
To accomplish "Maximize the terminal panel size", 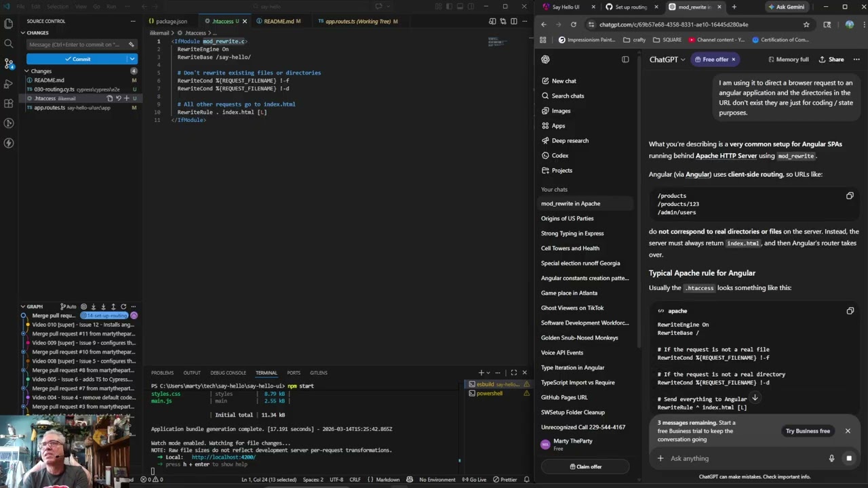I will (513, 372).
